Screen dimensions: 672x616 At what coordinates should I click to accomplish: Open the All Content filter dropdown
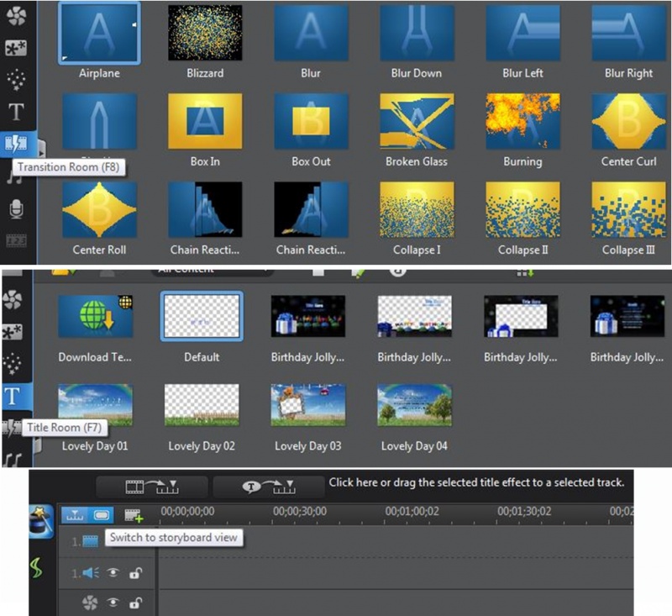(x=212, y=271)
